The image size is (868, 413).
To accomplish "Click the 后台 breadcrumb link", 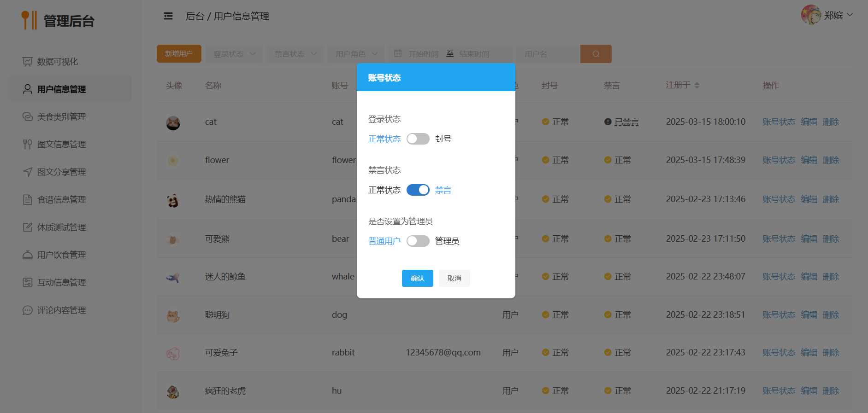I will [195, 16].
